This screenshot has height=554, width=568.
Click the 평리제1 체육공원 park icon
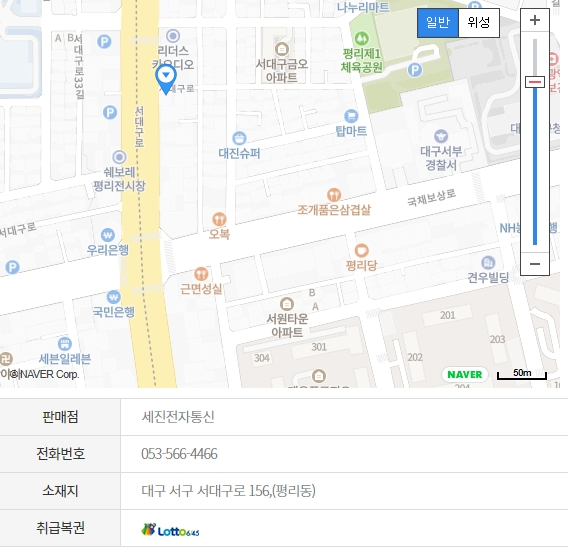point(362,38)
